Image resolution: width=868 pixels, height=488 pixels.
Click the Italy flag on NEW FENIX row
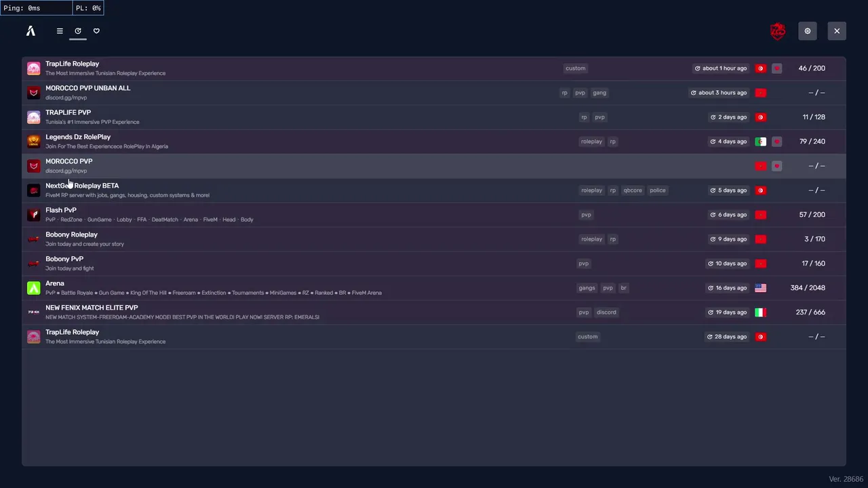coord(761,312)
